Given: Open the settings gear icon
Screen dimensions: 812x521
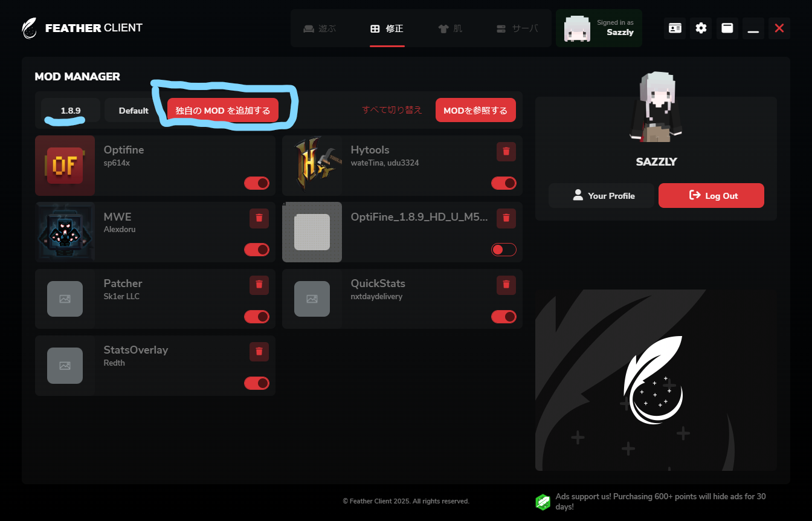Looking at the screenshot, I should click(701, 28).
